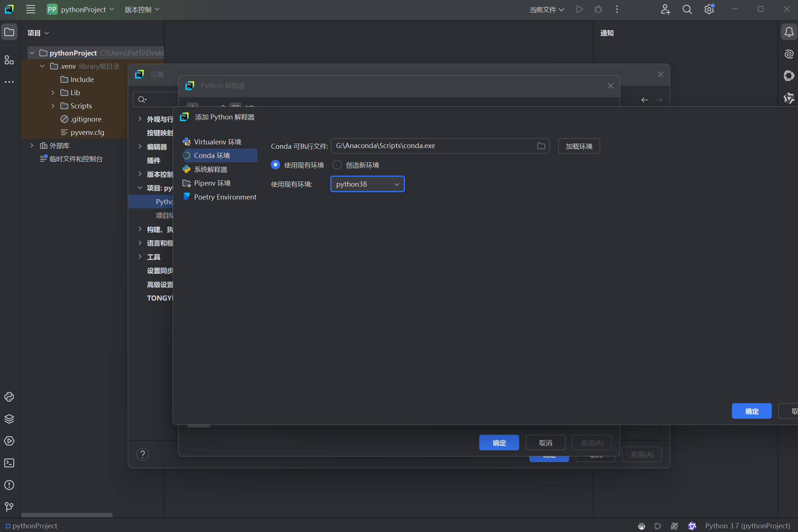Screen dimensions: 798x532
Task: Open the Problems tool window icon
Action: (9, 485)
